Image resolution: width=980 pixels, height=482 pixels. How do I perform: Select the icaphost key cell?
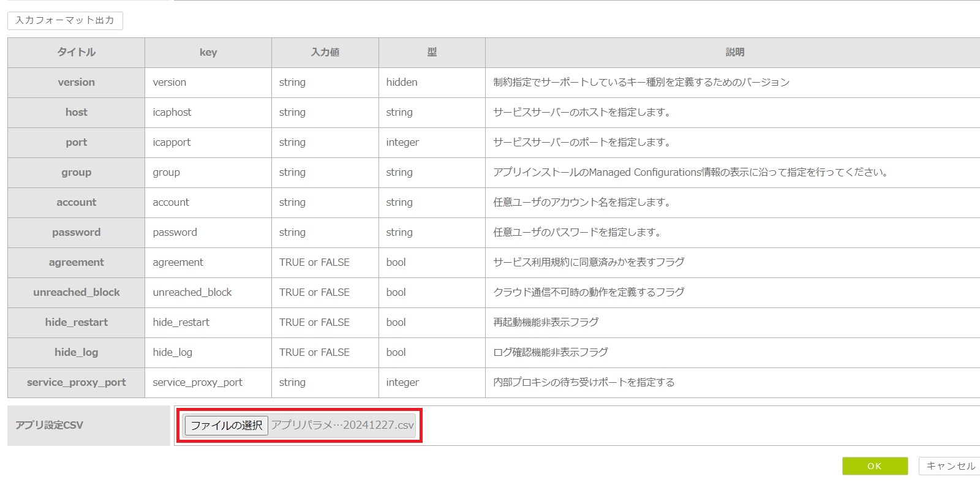(x=172, y=113)
